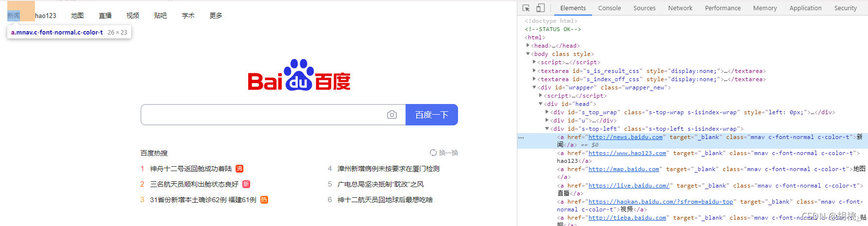The height and width of the screenshot is (226, 868).
Task: Open the Sources panel tab
Action: pos(644,8)
